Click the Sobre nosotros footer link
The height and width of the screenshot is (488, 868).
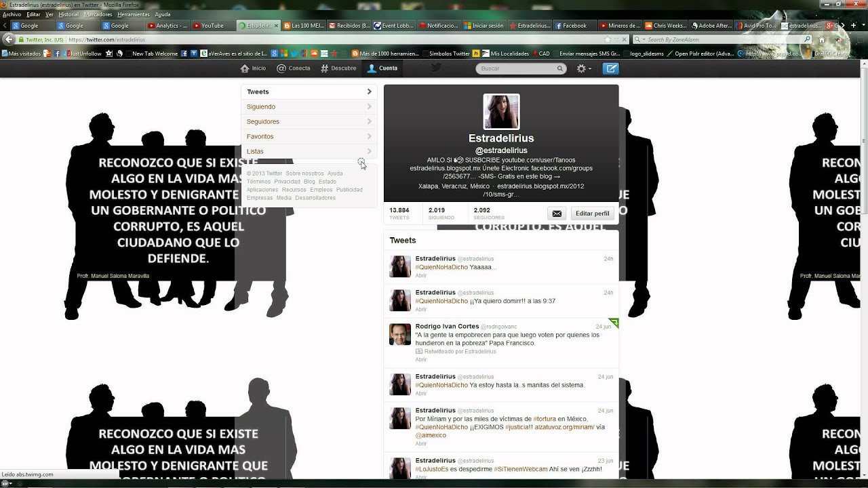[x=304, y=174]
